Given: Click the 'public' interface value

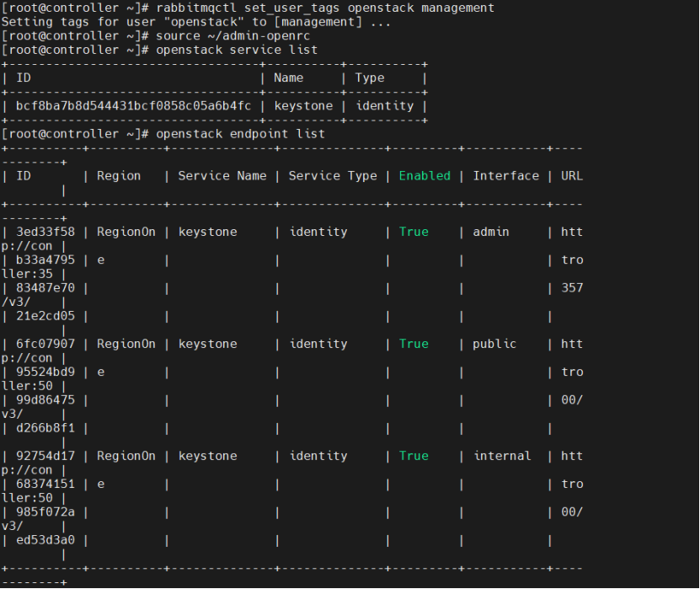Looking at the screenshot, I should [494, 344].
